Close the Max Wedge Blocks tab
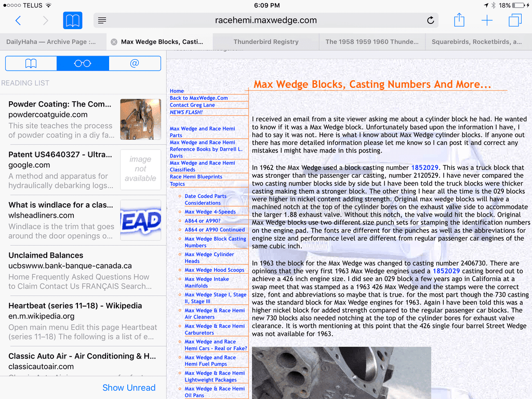The height and width of the screenshot is (399, 532). coord(114,42)
